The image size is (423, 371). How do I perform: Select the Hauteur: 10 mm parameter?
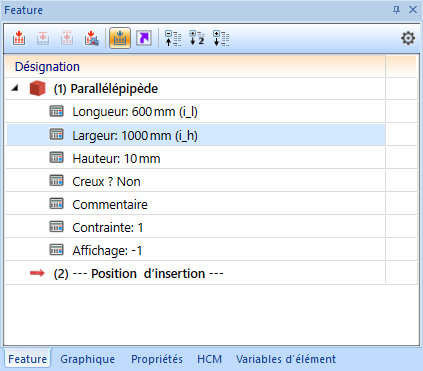116,159
